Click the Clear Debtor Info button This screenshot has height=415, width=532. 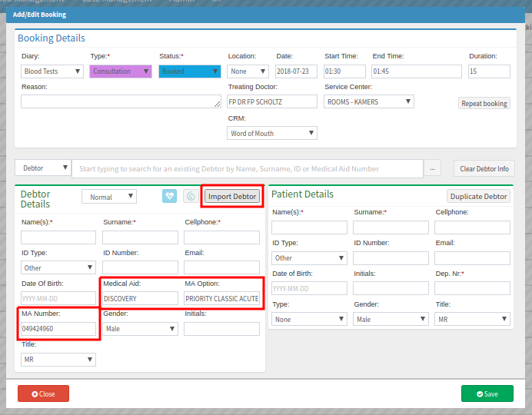tap(484, 168)
